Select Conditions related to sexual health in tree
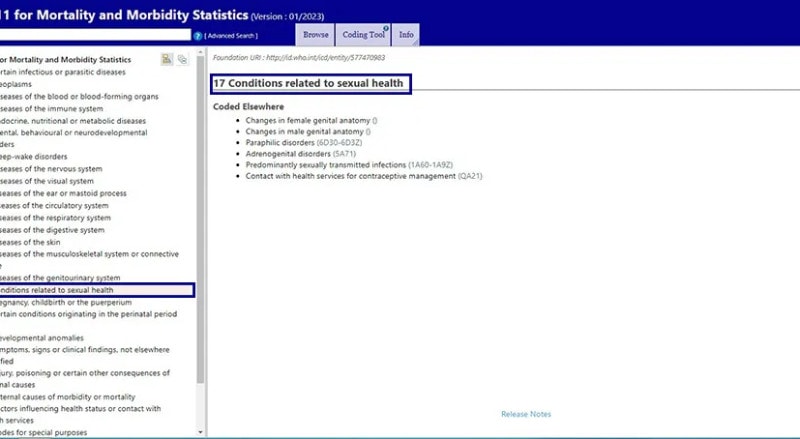Image resolution: width=800 pixels, height=439 pixels. coord(62,290)
